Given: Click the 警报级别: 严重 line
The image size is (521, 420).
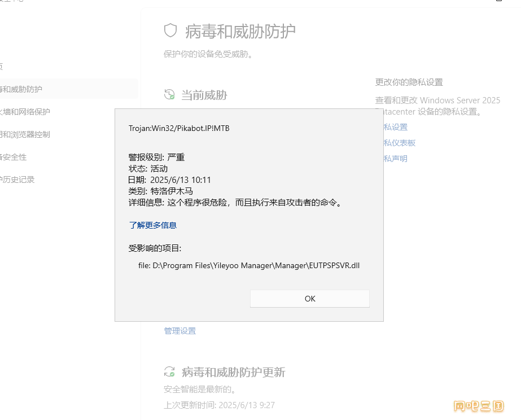Looking at the screenshot, I should [x=156, y=157].
